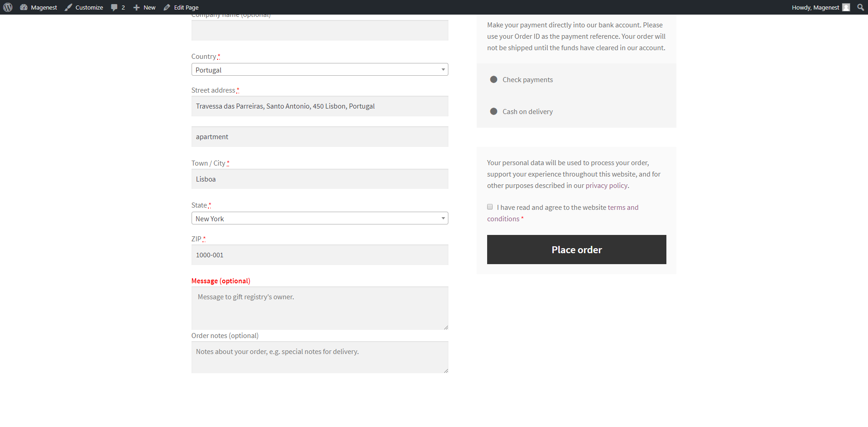Viewport: 868px width, 427px height.
Task: Select the Check payments option
Action: click(x=494, y=79)
